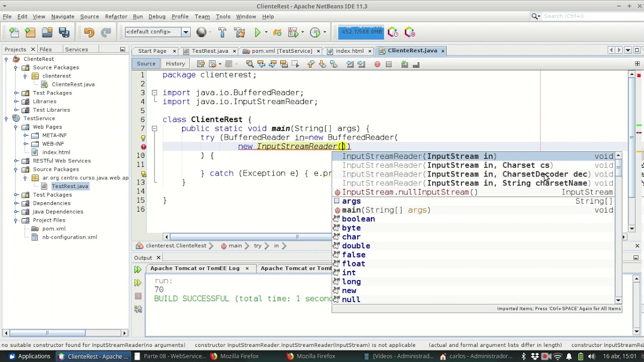Click the error marker on line 9
Viewport: 644px width, 362px height.
point(143,147)
